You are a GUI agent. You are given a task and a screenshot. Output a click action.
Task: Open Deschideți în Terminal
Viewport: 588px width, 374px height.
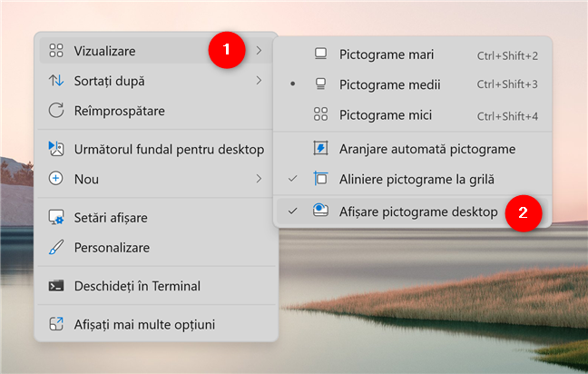pos(137,286)
